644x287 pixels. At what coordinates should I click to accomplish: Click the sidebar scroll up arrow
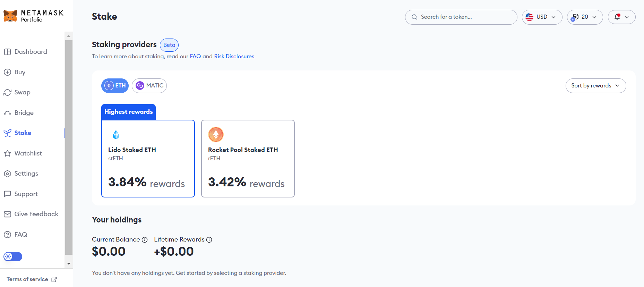pos(69,36)
